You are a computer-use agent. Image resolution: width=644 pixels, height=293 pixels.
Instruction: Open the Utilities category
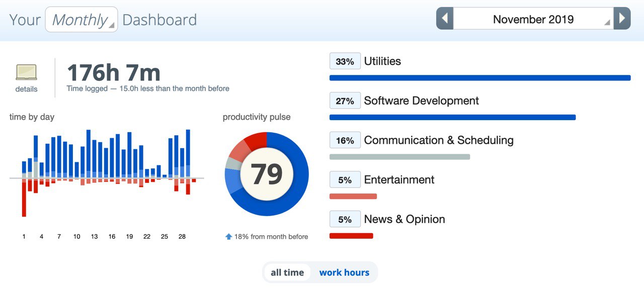pyautogui.click(x=382, y=61)
